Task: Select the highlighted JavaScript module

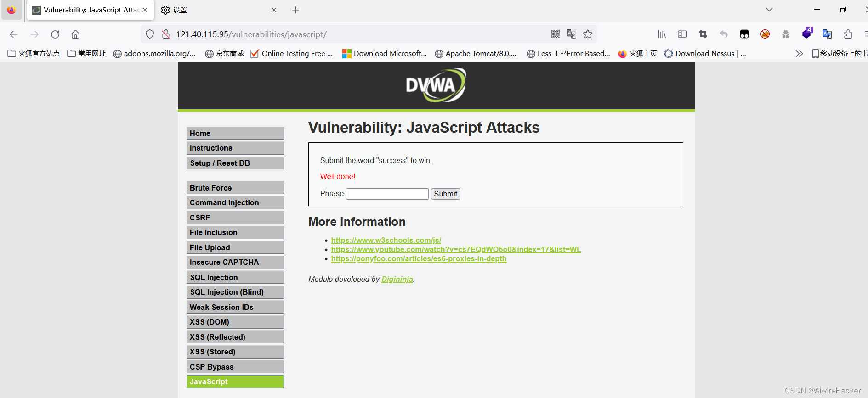Action: click(x=235, y=381)
